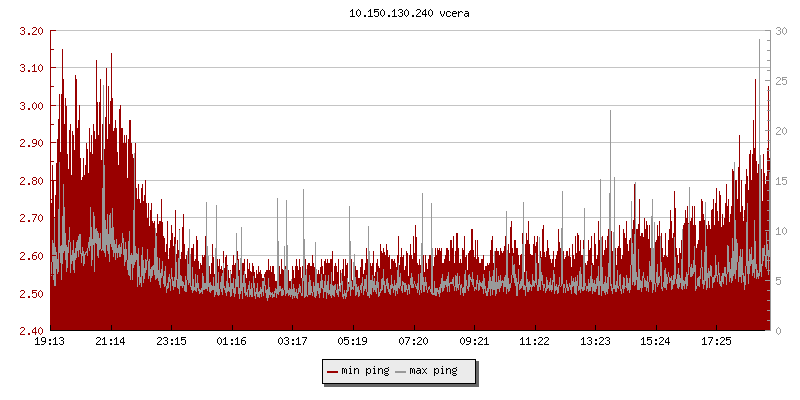The width and height of the screenshot is (800, 400).
Task: Click the 13:23 time axis label
Action: coord(595,342)
